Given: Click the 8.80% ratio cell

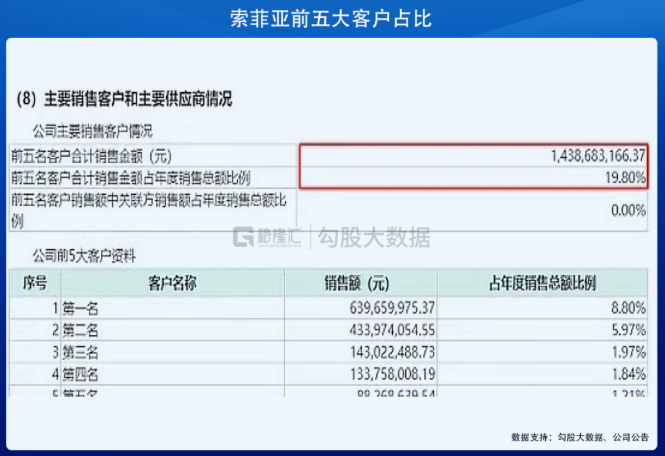Looking at the screenshot, I should point(629,308).
